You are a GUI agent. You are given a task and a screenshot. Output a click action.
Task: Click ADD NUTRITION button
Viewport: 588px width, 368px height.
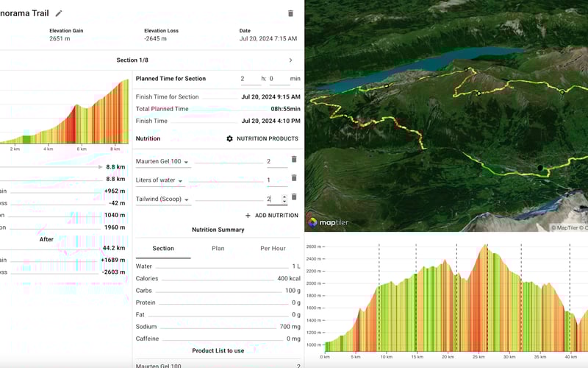click(272, 216)
